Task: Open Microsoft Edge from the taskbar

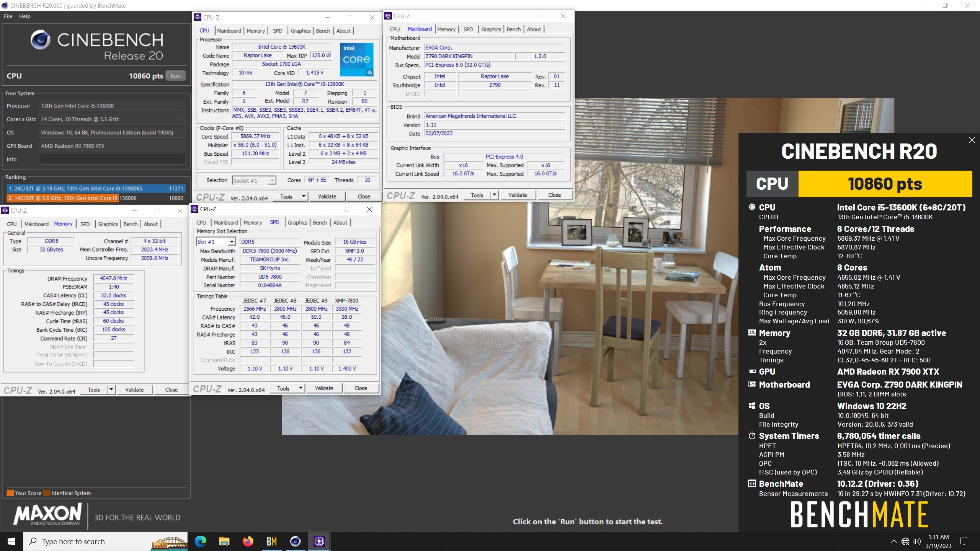Action: tap(200, 541)
